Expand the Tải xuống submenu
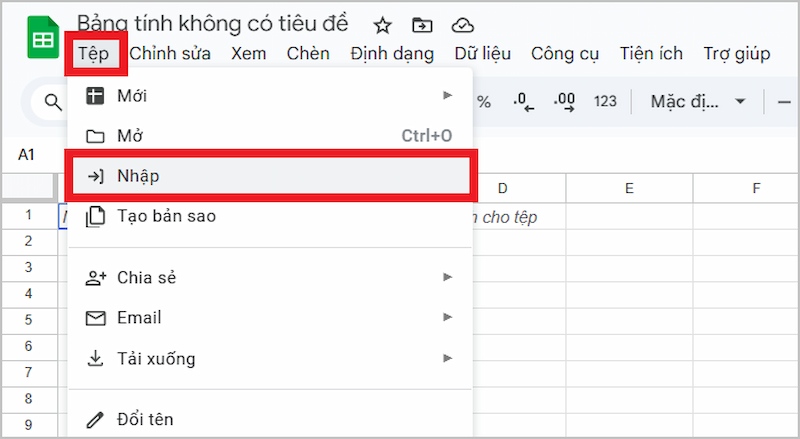This screenshot has width=800, height=439. (x=270, y=358)
